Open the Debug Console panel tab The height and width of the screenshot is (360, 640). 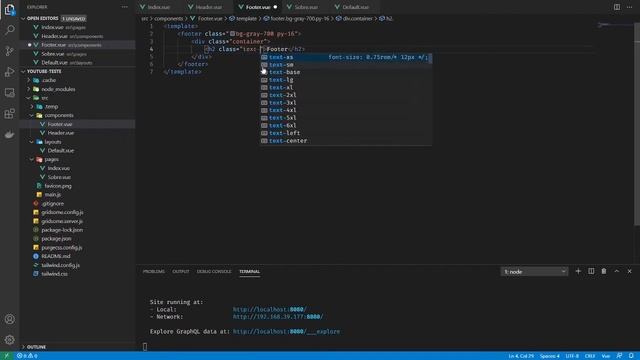(214, 271)
